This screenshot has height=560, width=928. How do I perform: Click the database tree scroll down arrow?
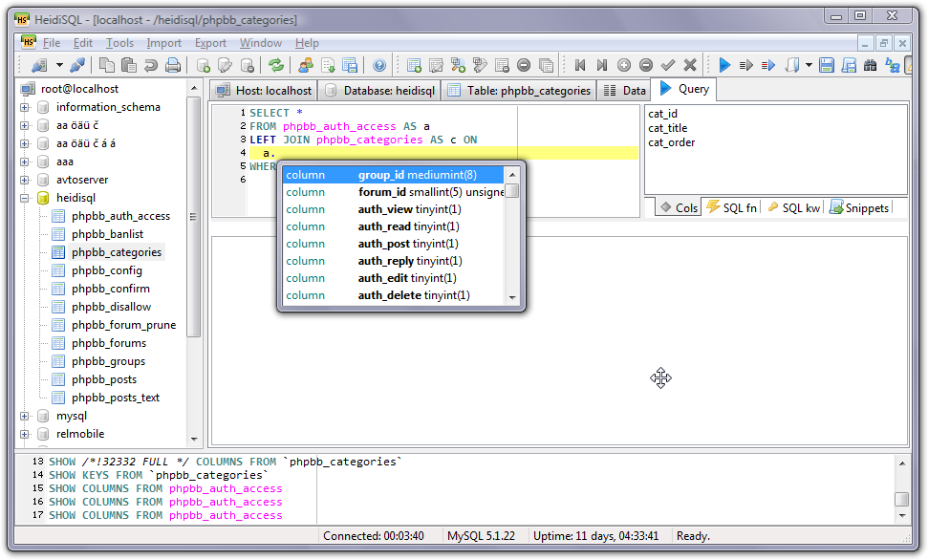194,440
